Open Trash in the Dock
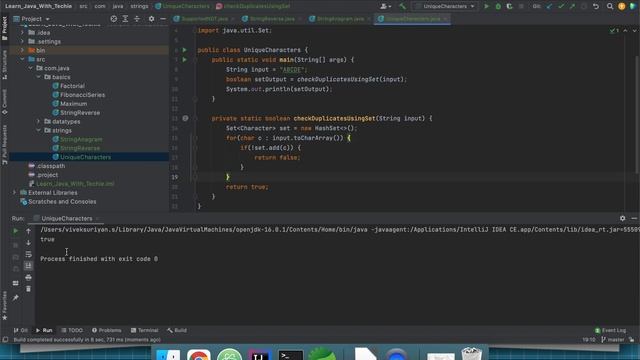 (x=471, y=353)
